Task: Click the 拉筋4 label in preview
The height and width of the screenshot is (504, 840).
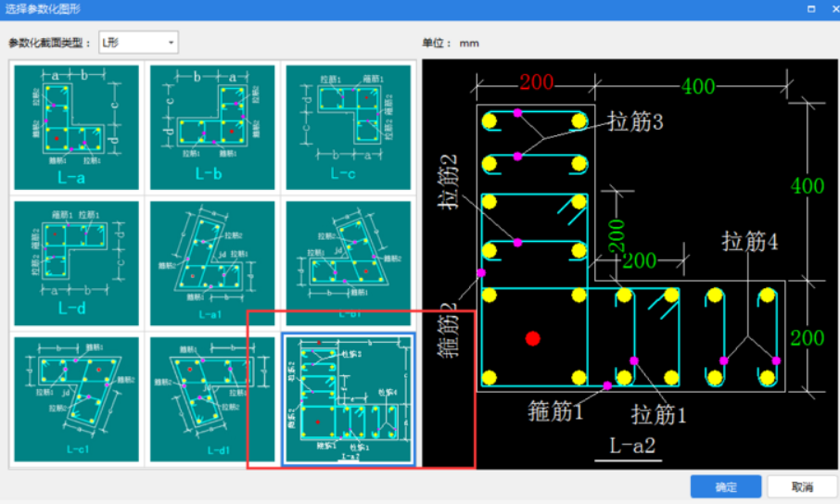Action: [x=749, y=242]
